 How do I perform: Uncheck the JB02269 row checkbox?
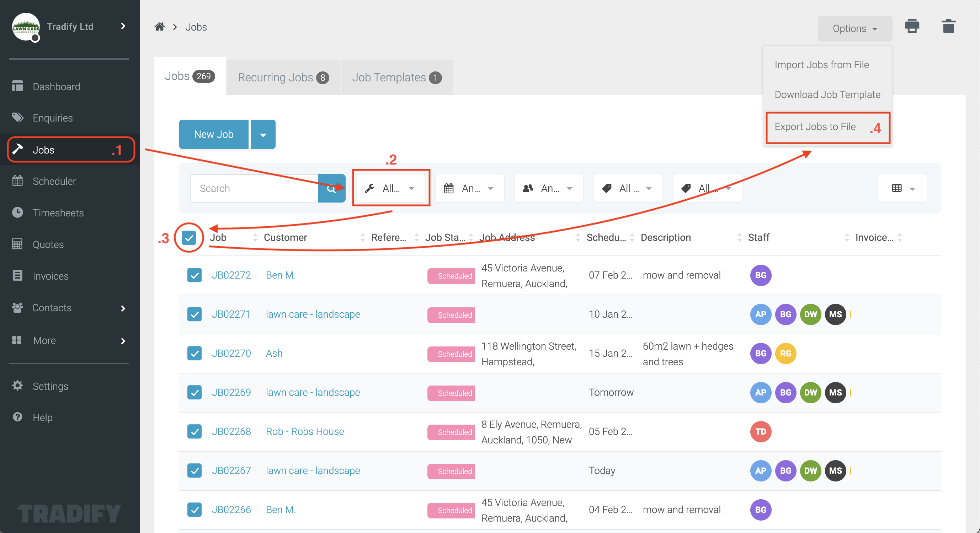[x=195, y=392]
